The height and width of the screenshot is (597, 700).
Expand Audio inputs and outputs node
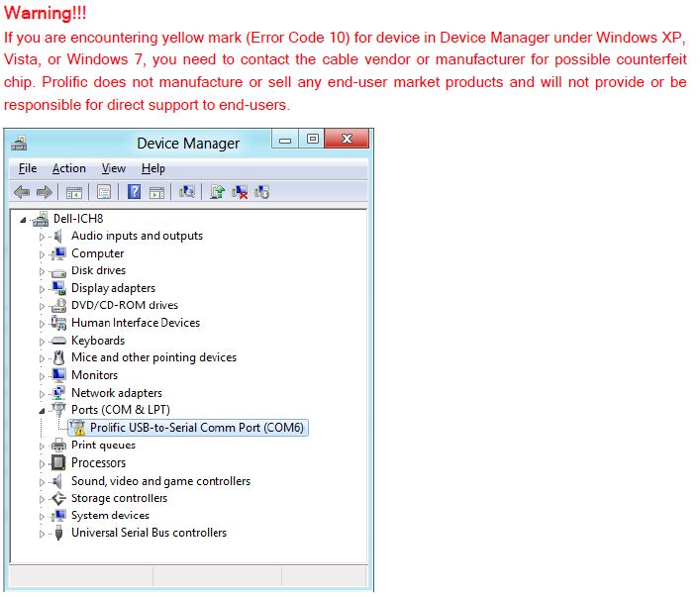pyautogui.click(x=42, y=237)
